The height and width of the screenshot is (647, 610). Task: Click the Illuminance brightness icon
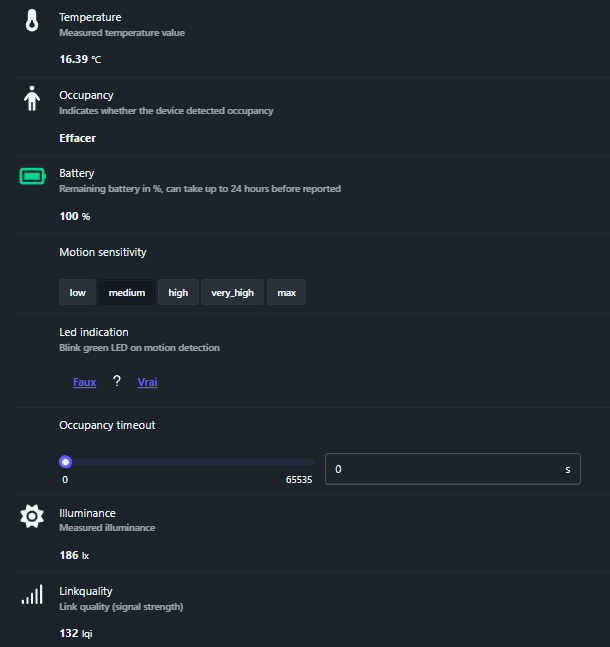32,516
